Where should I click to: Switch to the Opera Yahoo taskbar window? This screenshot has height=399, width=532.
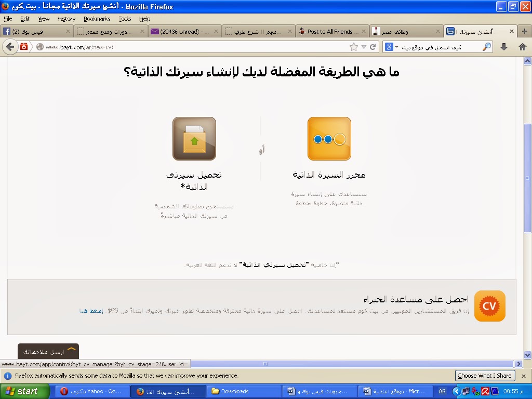pyautogui.click(x=92, y=391)
